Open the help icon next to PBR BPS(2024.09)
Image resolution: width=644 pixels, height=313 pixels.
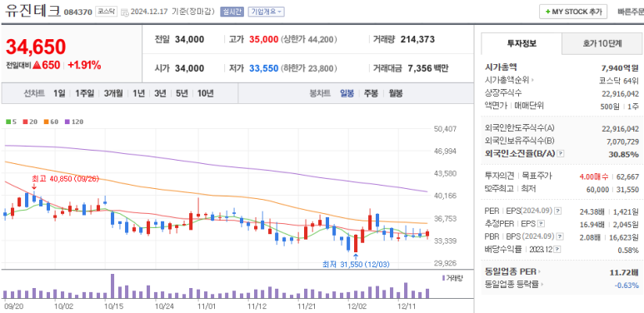[560, 236]
